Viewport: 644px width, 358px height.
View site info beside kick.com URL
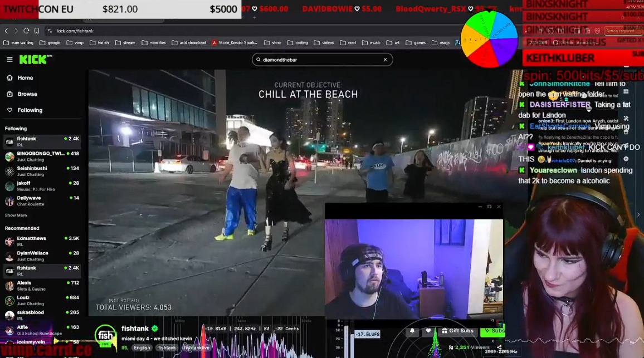coord(50,31)
